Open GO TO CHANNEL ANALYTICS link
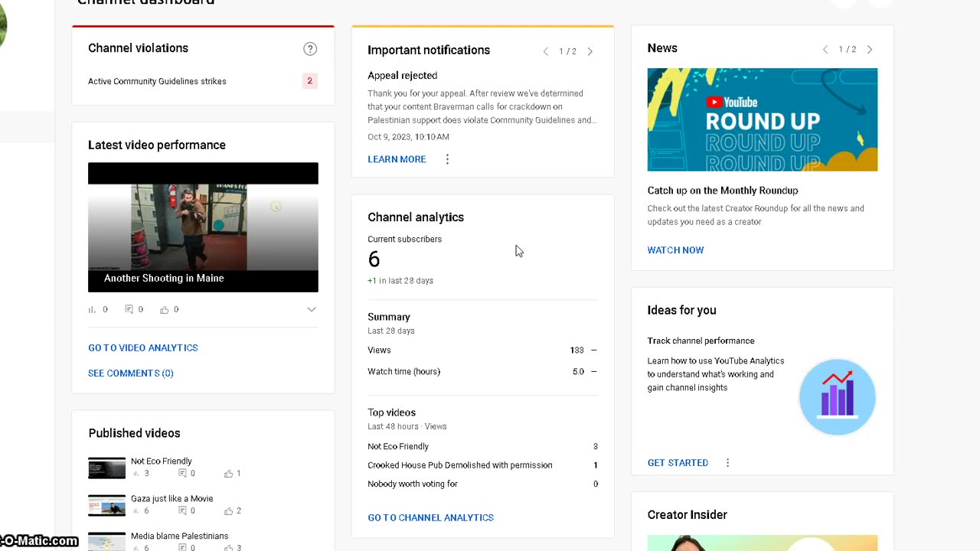The width and height of the screenshot is (980, 551). click(430, 518)
